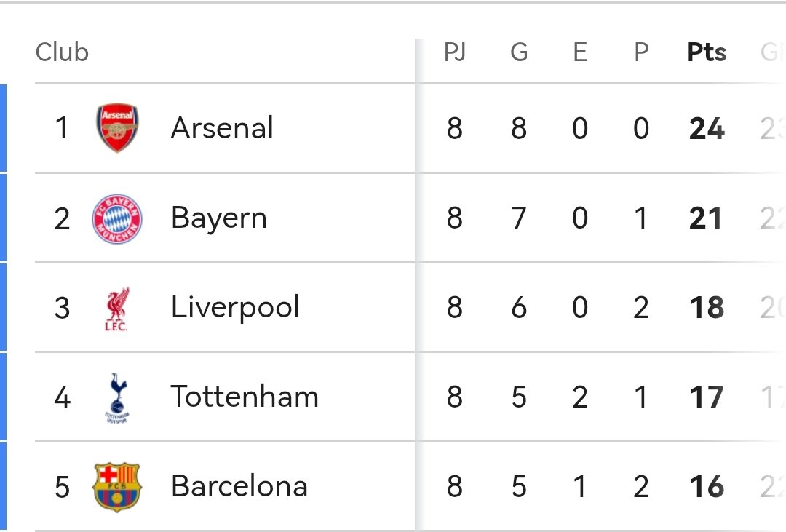Open the Arsenal team link
Viewport: 786px width, 532px height.
[222, 128]
